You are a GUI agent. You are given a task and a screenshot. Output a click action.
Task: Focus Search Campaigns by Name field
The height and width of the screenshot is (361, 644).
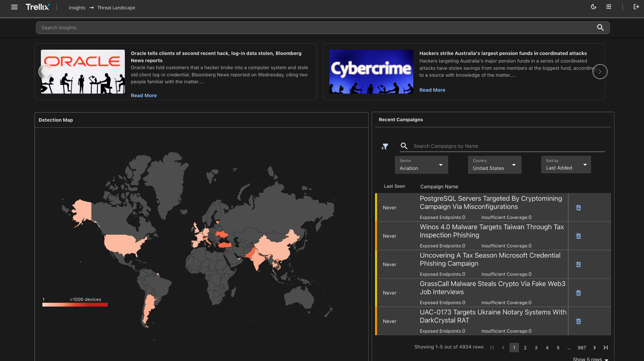(x=509, y=146)
